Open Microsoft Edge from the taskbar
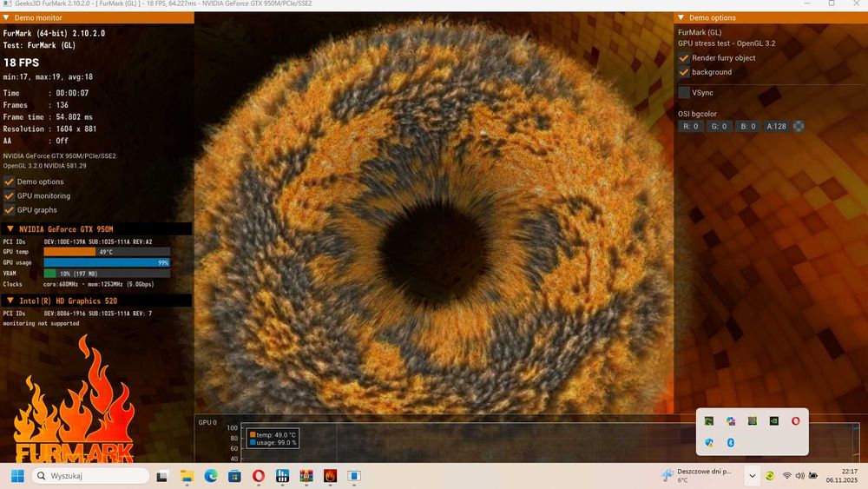868x489 pixels. pos(211,476)
